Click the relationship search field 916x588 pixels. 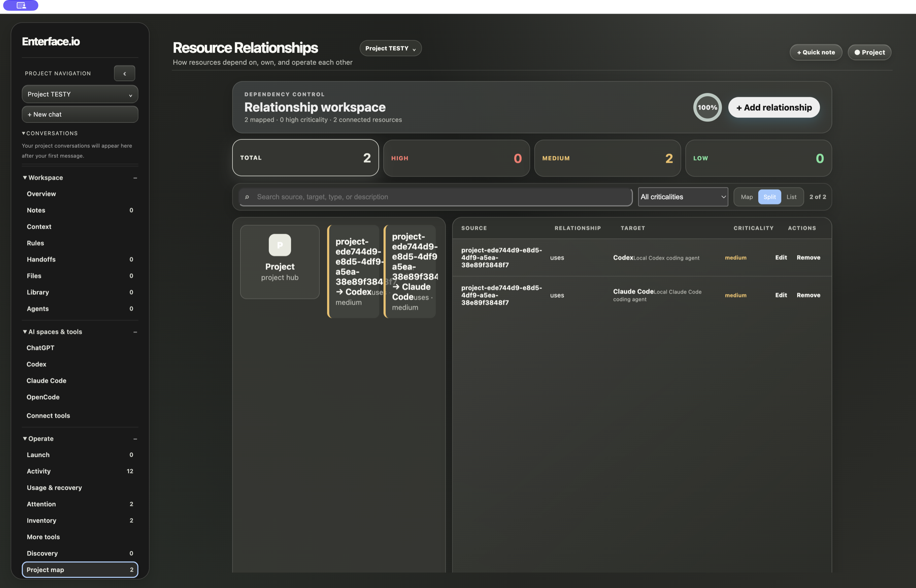tap(436, 197)
